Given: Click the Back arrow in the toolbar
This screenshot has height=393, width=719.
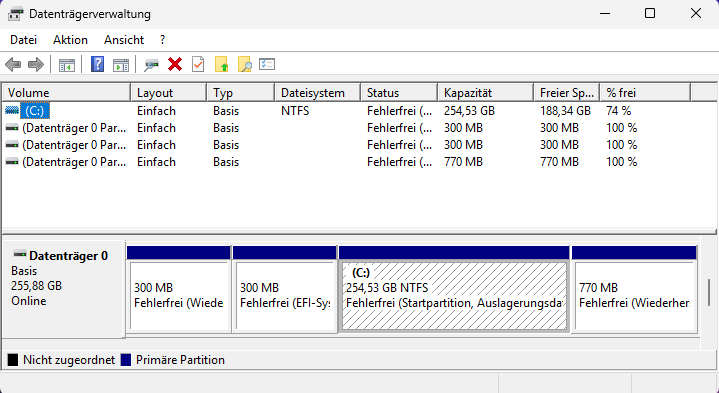Looking at the screenshot, I should (x=13, y=65).
